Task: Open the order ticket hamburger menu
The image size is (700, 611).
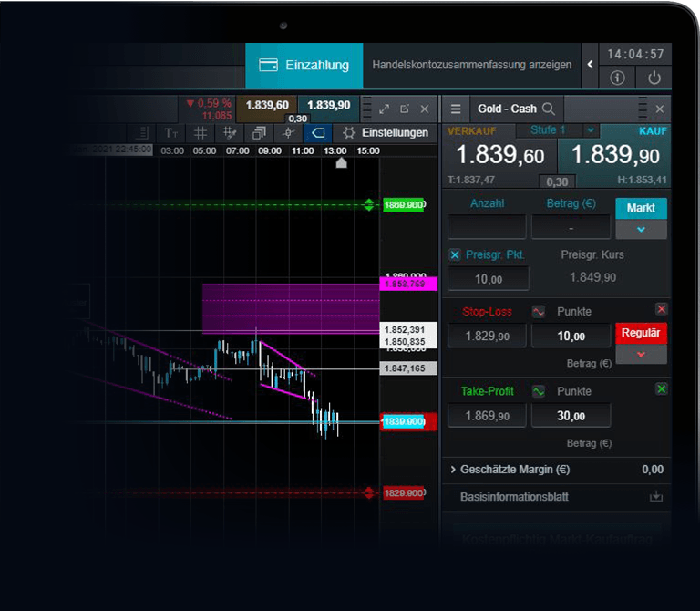Action: [456, 109]
